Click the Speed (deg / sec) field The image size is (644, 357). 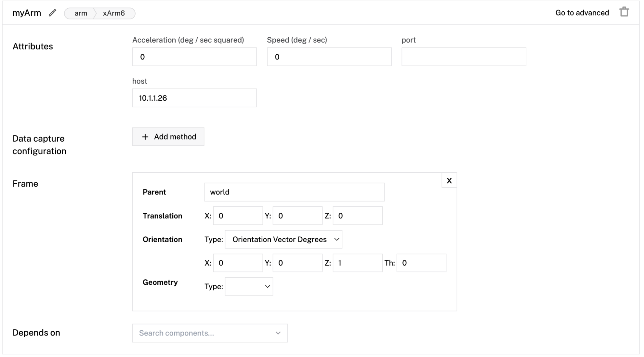(329, 57)
